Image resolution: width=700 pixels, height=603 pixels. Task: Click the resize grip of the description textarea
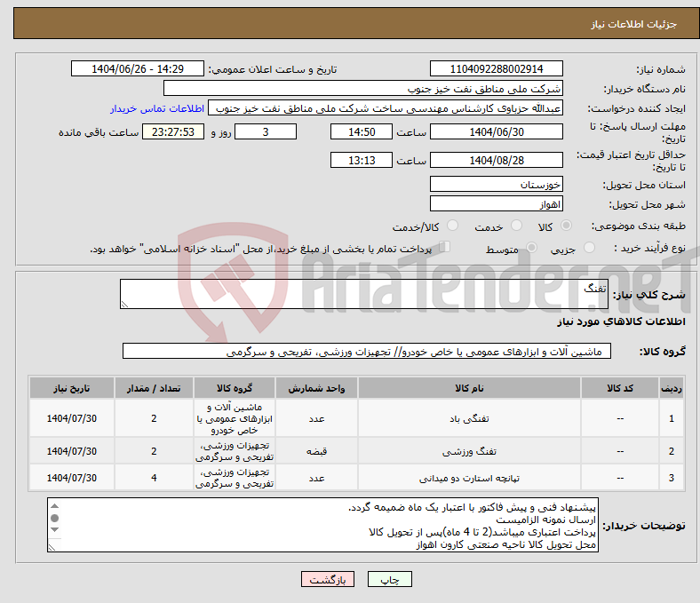click(x=124, y=305)
